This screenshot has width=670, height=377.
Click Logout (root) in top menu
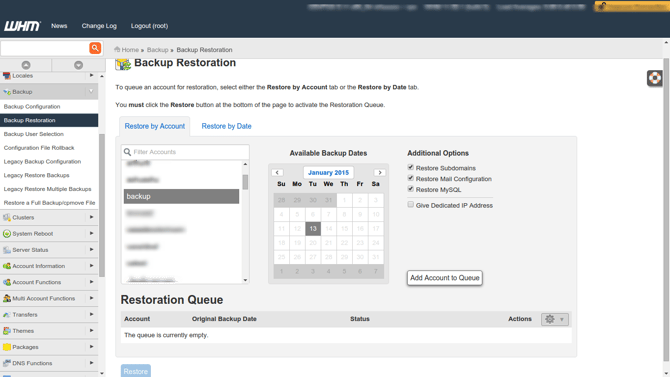coord(149,26)
